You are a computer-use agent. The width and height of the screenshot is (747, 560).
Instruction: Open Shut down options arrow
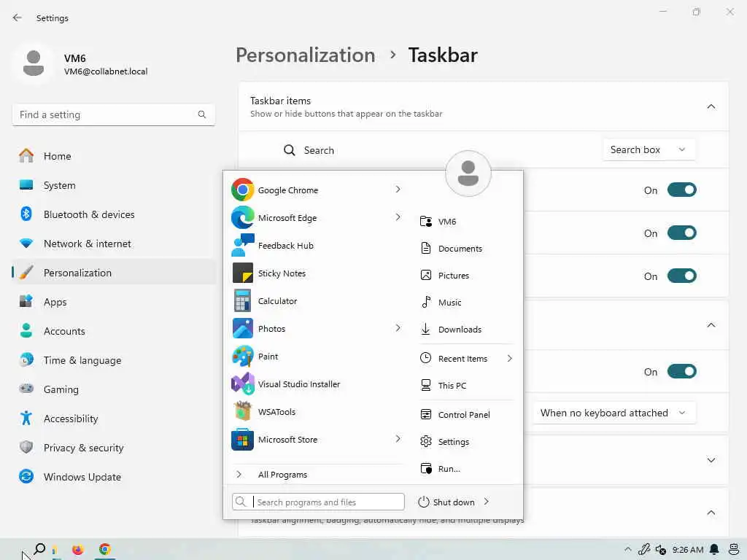[x=487, y=502]
